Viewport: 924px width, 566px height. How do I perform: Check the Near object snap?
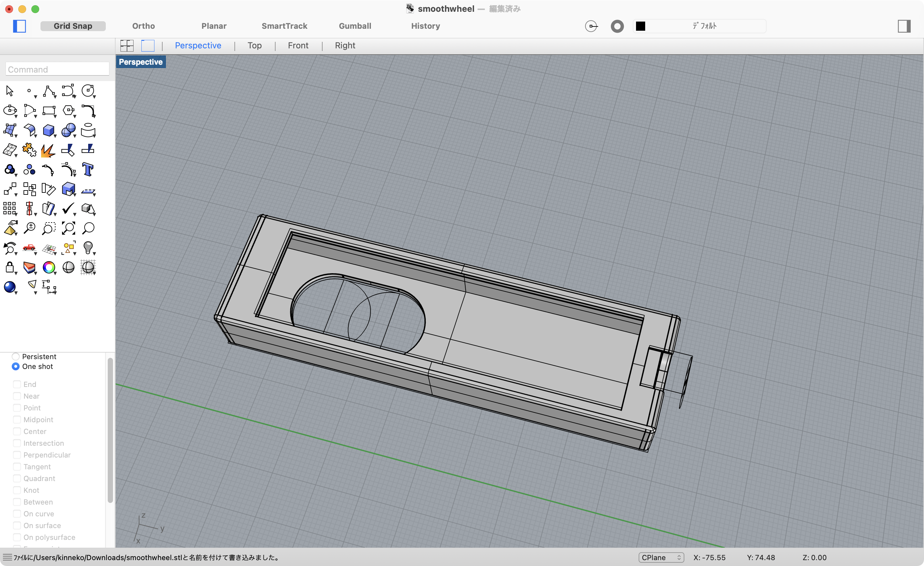[17, 396]
